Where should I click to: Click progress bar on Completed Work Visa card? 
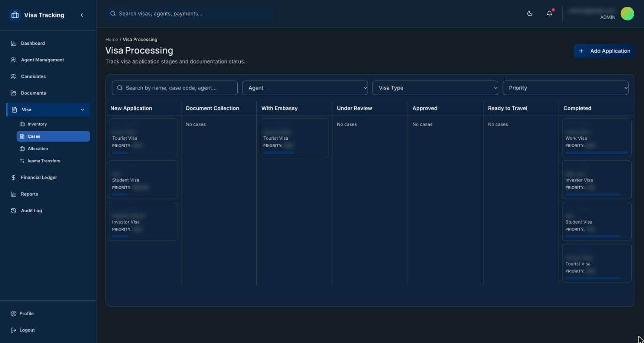[596, 153]
